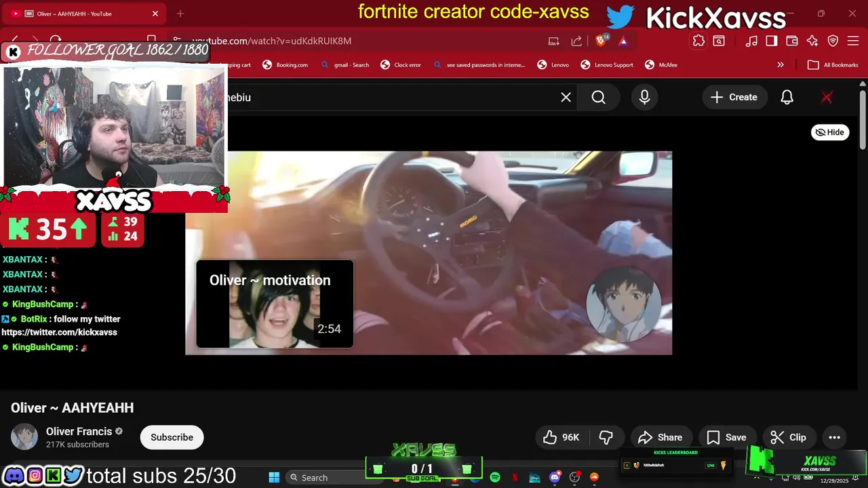Open Disney+ from the taskbar

click(x=535, y=477)
